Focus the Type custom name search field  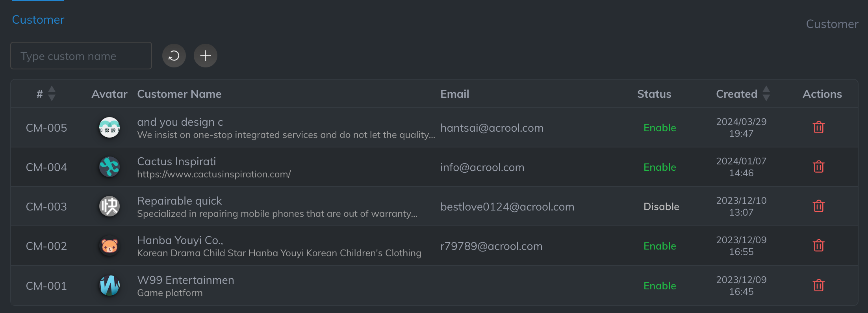(81, 56)
